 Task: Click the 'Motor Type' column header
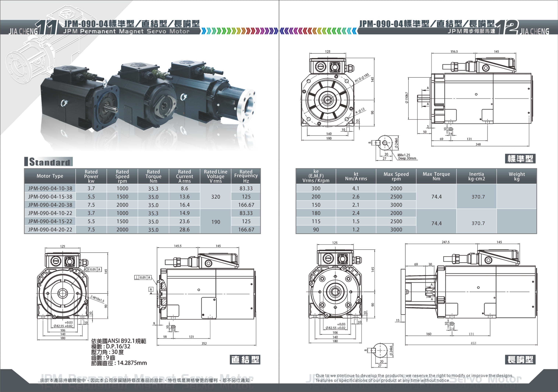click(50, 176)
